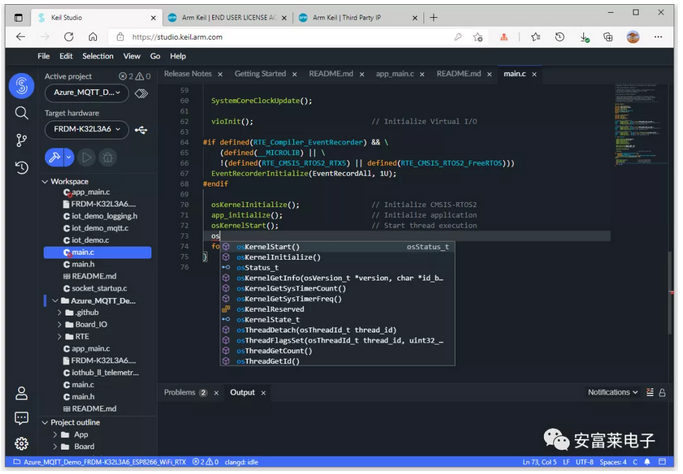This screenshot has height=474, width=683.
Task: Click the Spaces: 4 indentation status entry
Action: click(612, 462)
